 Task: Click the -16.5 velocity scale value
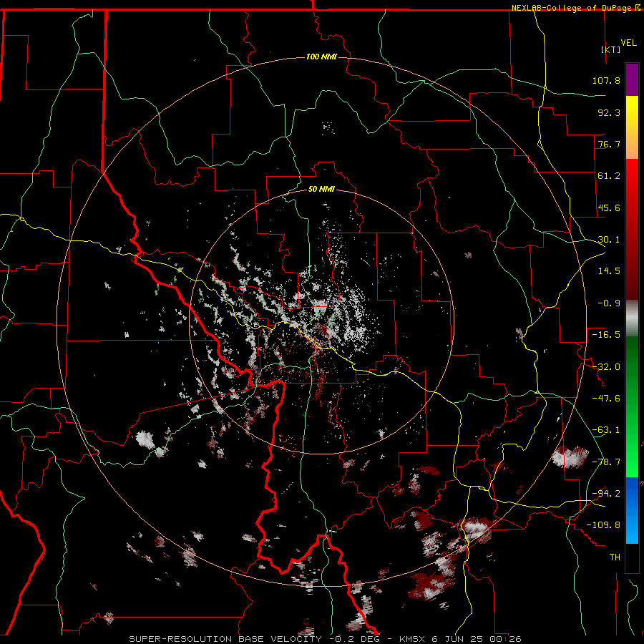[x=606, y=335]
